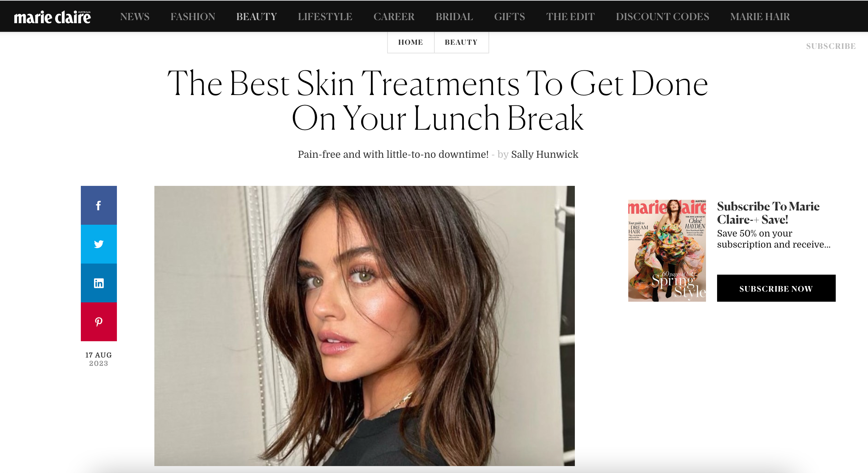Click the Beauty breadcrumb link

[x=461, y=42]
